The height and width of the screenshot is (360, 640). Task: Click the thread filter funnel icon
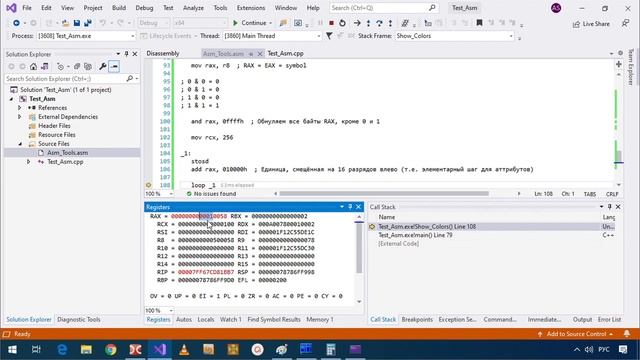[329, 36]
